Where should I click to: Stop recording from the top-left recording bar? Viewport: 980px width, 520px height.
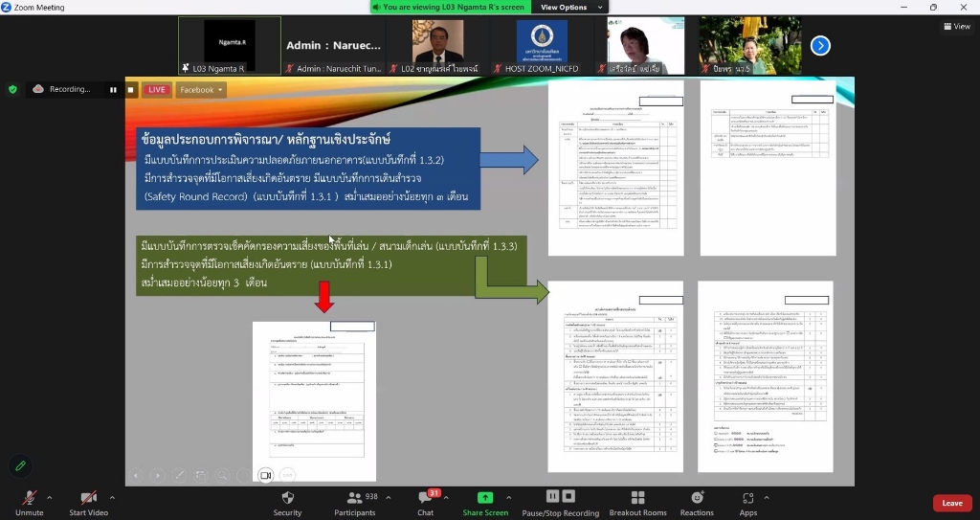(x=130, y=89)
